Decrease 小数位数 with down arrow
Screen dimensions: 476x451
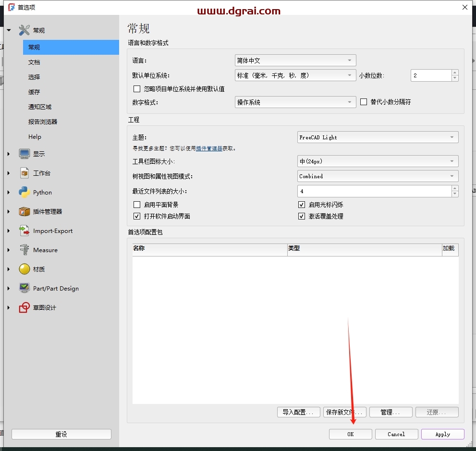point(455,78)
